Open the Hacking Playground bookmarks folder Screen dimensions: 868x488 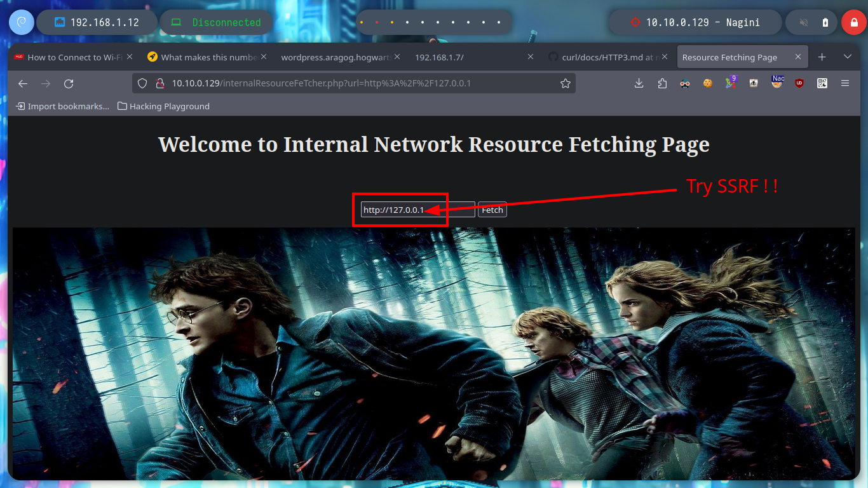click(164, 106)
